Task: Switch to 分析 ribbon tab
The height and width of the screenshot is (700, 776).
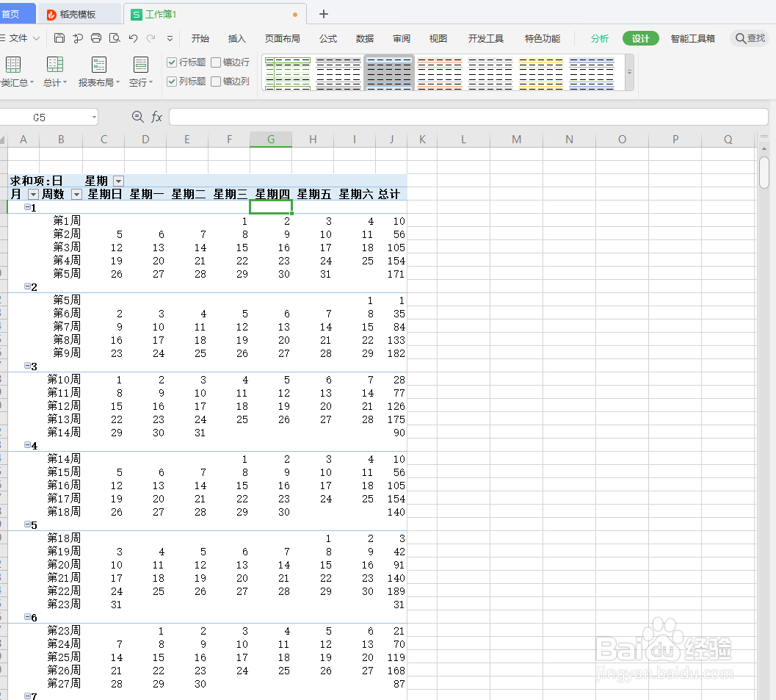Action: pyautogui.click(x=599, y=39)
